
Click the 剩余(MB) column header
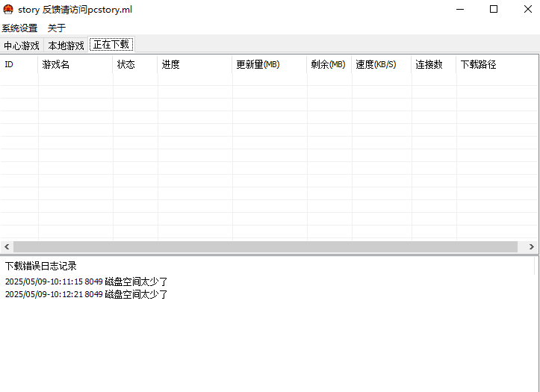[329, 64]
